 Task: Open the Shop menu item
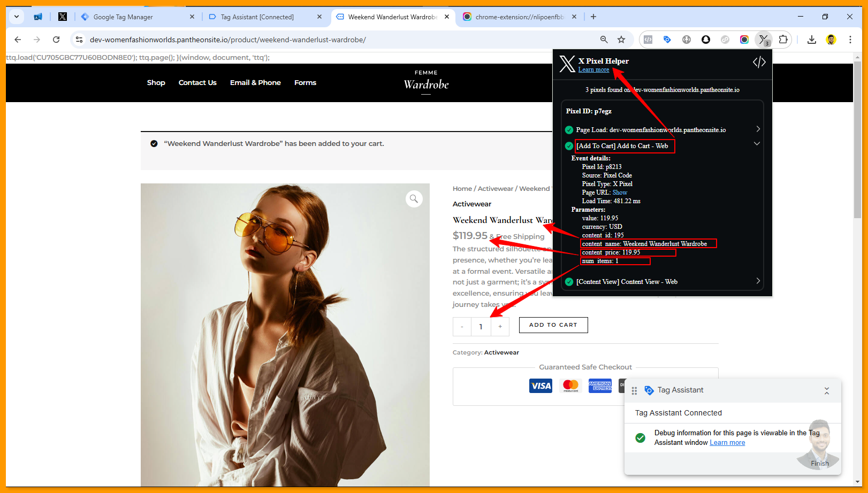(x=156, y=83)
